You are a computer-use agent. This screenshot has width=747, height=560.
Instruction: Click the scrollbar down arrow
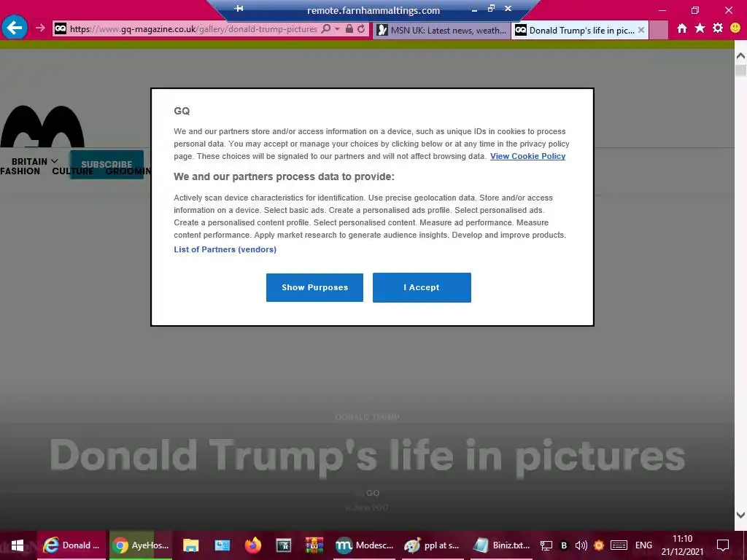tap(740, 515)
